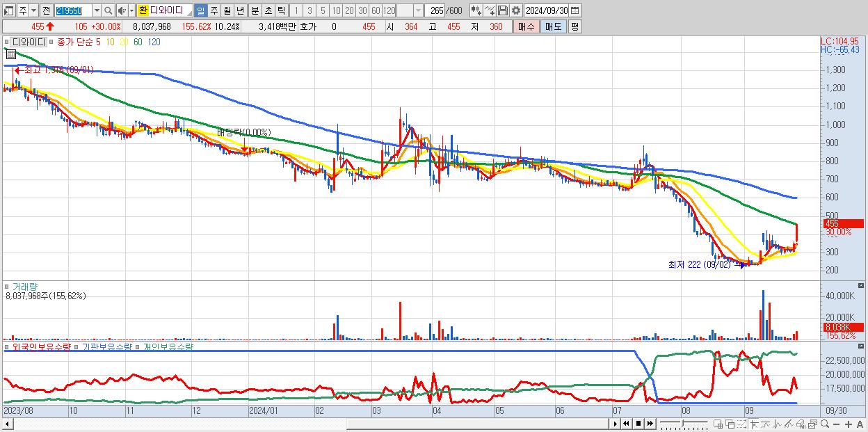This screenshot has width=868, height=432.
Task: Open the line-drawing tool icon beside save
Action: click(490, 10)
